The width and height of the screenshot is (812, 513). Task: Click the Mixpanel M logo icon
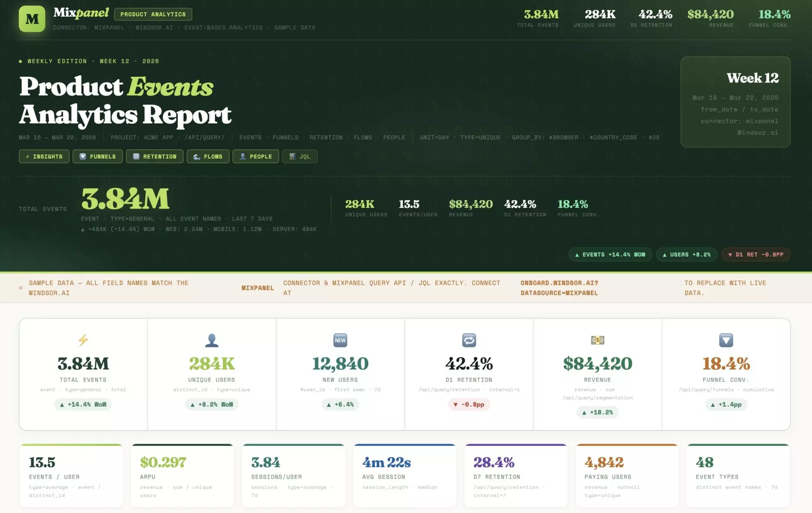point(32,18)
